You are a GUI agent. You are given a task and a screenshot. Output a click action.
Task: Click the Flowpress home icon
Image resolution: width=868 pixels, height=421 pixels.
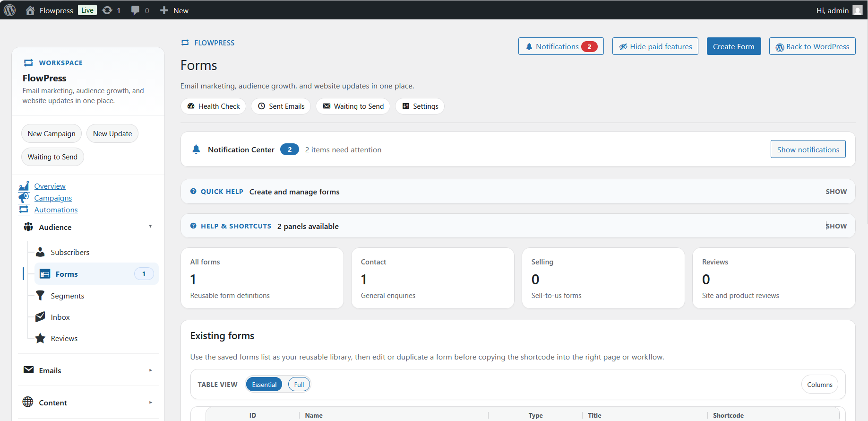(30, 10)
